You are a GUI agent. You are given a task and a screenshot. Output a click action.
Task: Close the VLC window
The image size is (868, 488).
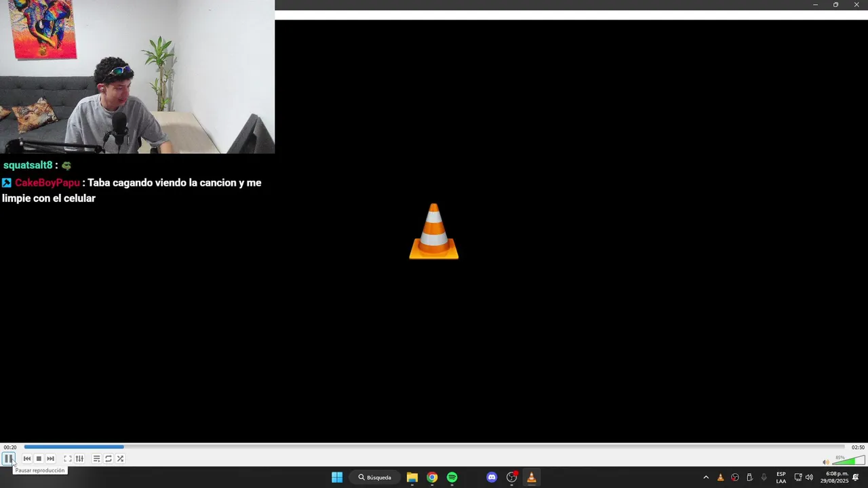pyautogui.click(x=856, y=5)
